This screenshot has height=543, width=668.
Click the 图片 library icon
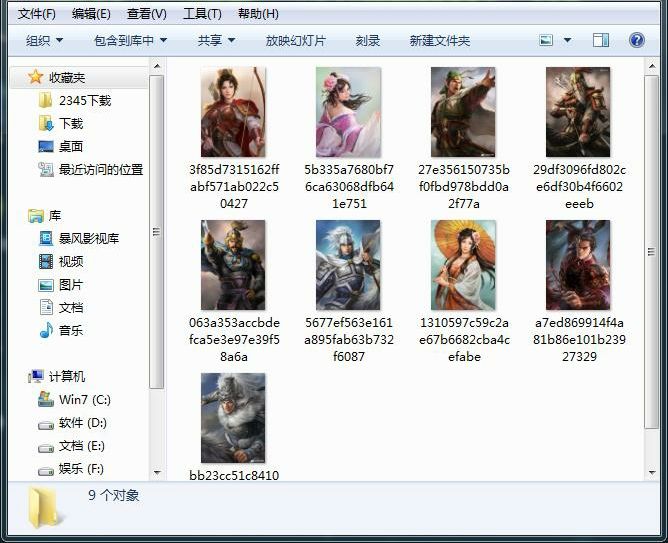pyautogui.click(x=46, y=285)
